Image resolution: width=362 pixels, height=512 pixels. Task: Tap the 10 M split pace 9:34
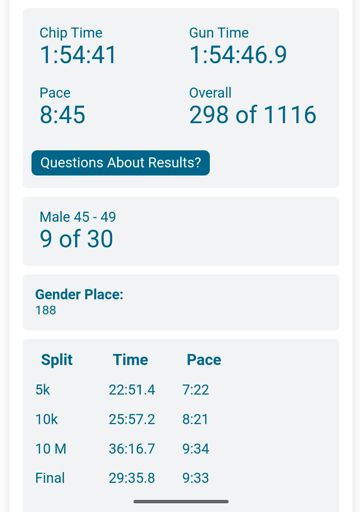[196, 449]
